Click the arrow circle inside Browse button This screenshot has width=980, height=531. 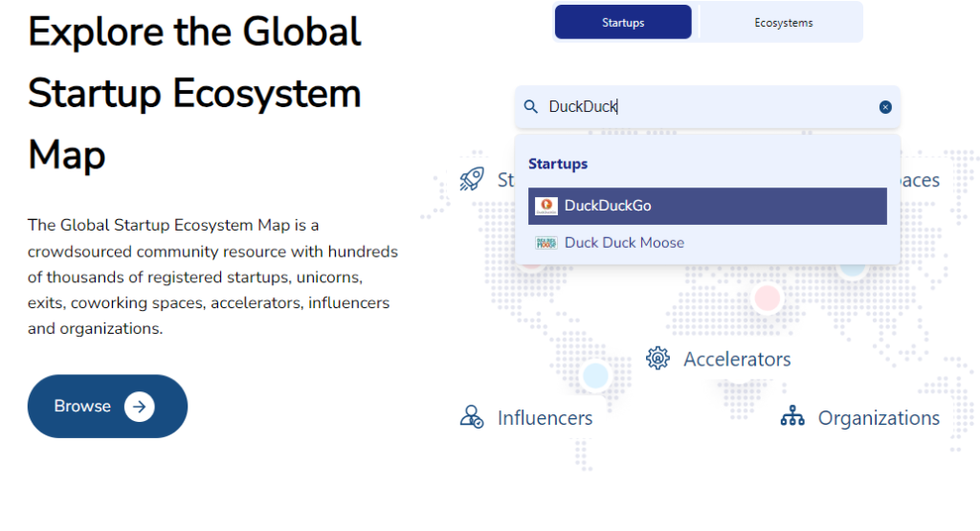[139, 407]
